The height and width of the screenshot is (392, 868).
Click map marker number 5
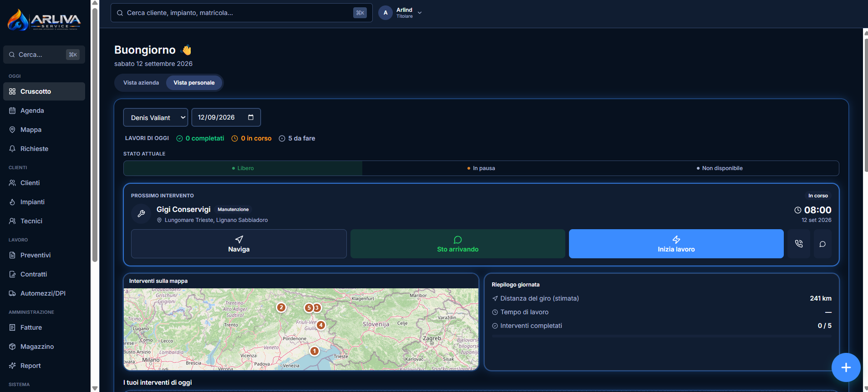(309, 308)
